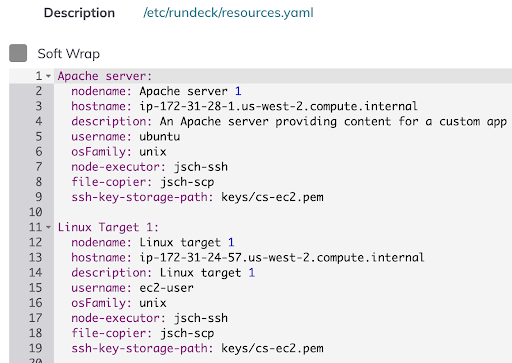Click node-executor jsch-ssh on line 7

(149, 167)
